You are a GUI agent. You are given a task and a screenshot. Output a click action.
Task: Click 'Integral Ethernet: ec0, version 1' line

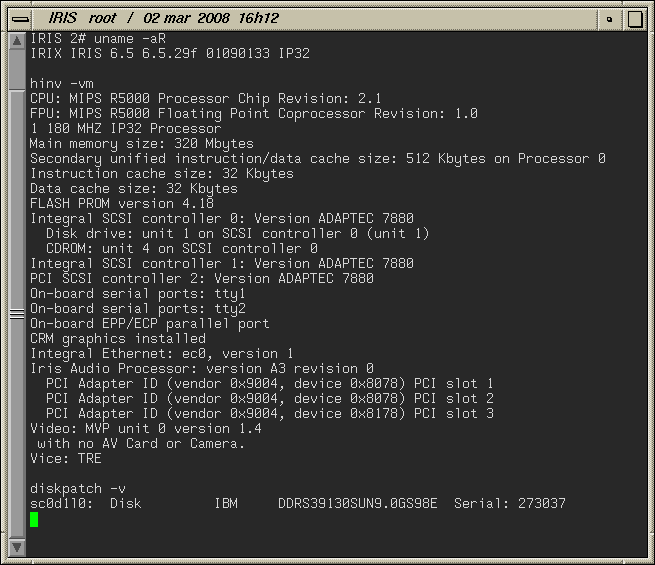pos(162,354)
